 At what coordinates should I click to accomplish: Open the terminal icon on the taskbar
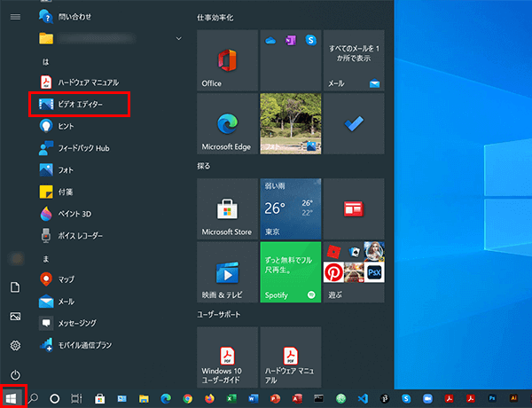[318, 398]
